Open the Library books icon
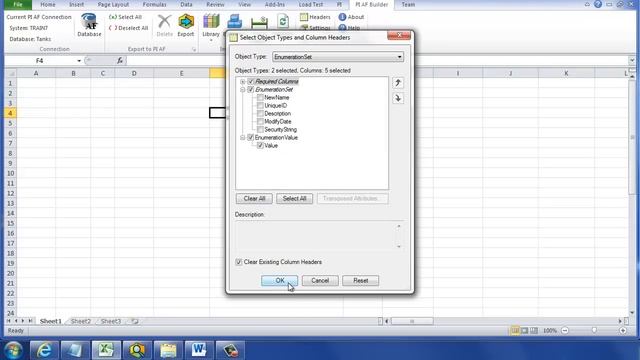 click(x=211, y=21)
